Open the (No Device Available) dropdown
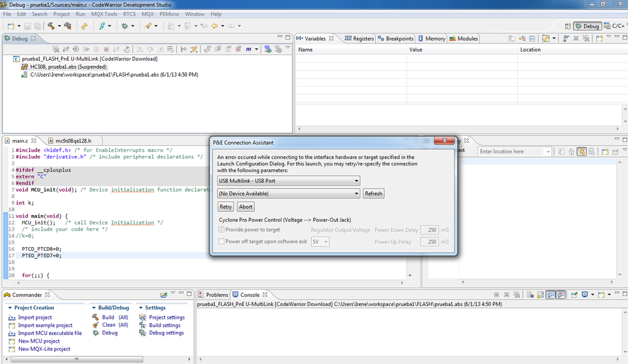 (289, 194)
